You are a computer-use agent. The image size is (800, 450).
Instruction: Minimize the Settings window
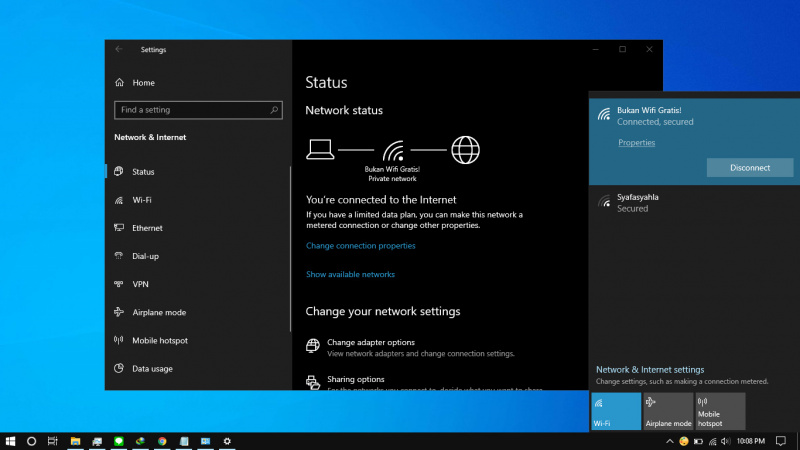coord(595,49)
